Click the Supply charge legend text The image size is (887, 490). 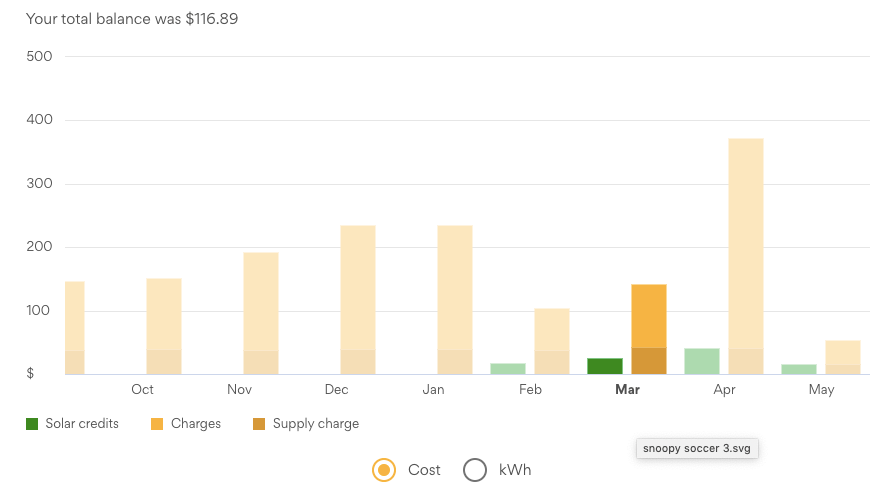tap(316, 424)
